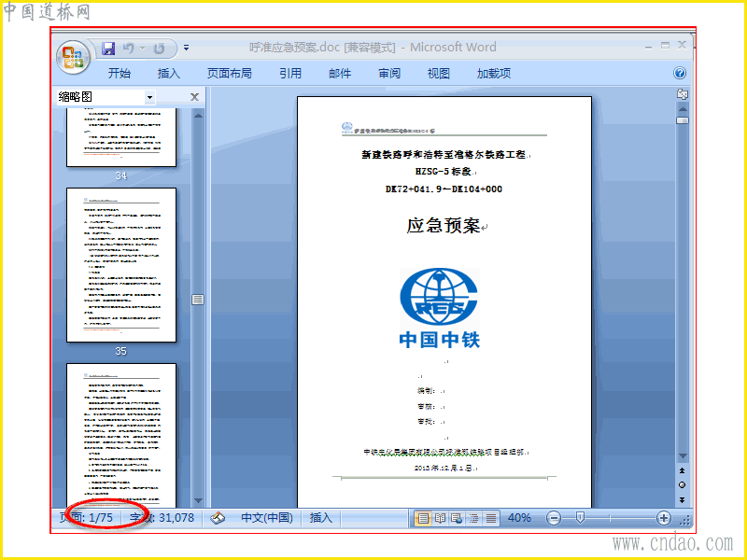
Task: Open Word Help question mark icon
Action: pos(680,73)
